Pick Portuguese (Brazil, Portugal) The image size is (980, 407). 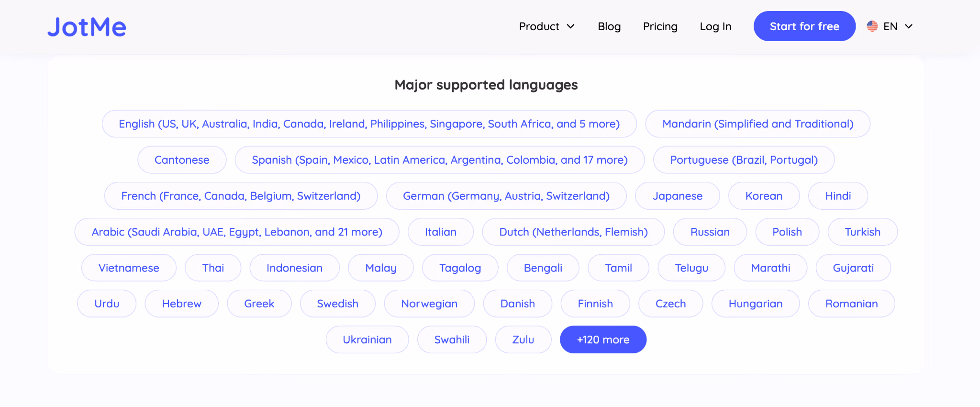point(744,160)
